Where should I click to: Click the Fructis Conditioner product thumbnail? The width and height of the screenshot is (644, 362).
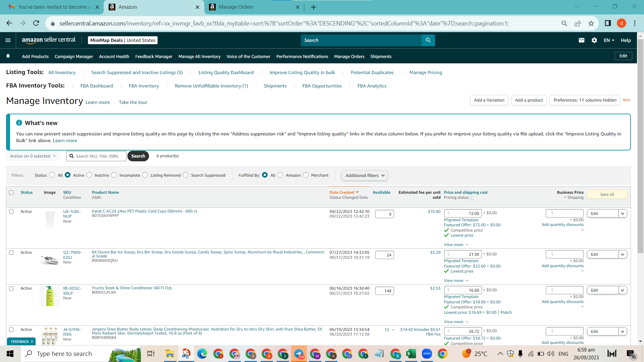pos(50,296)
